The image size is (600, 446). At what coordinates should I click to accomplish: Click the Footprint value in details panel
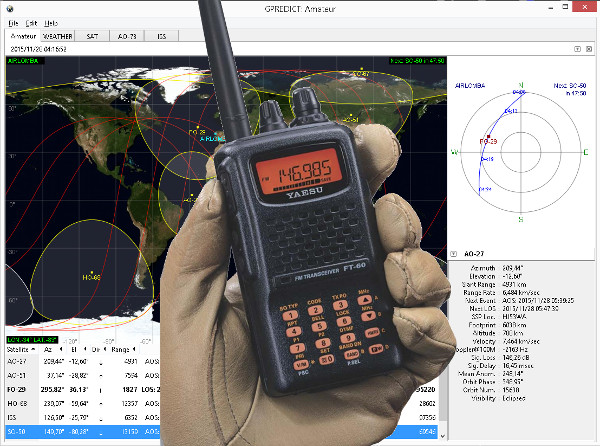pyautogui.click(x=514, y=325)
